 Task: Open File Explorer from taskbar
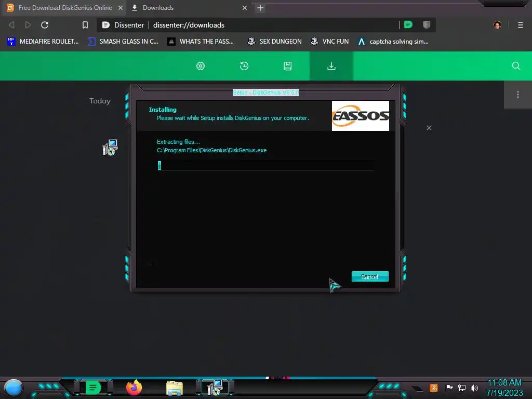tap(175, 388)
